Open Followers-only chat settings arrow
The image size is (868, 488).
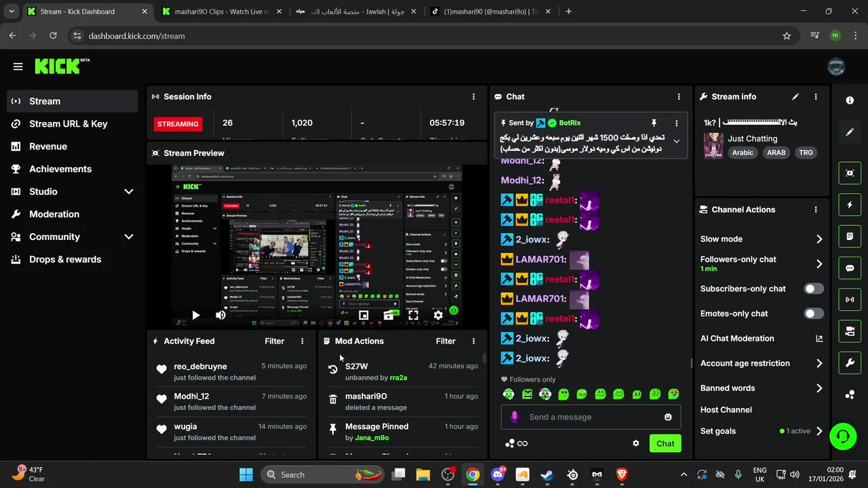pos(819,264)
